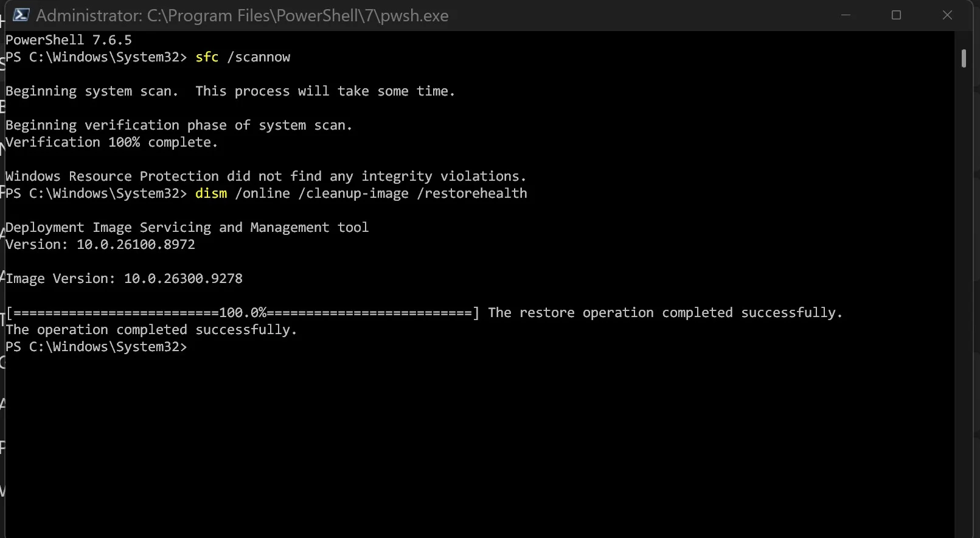980x538 pixels.
Task: Click the PowerShell icon in the title bar
Action: point(21,15)
